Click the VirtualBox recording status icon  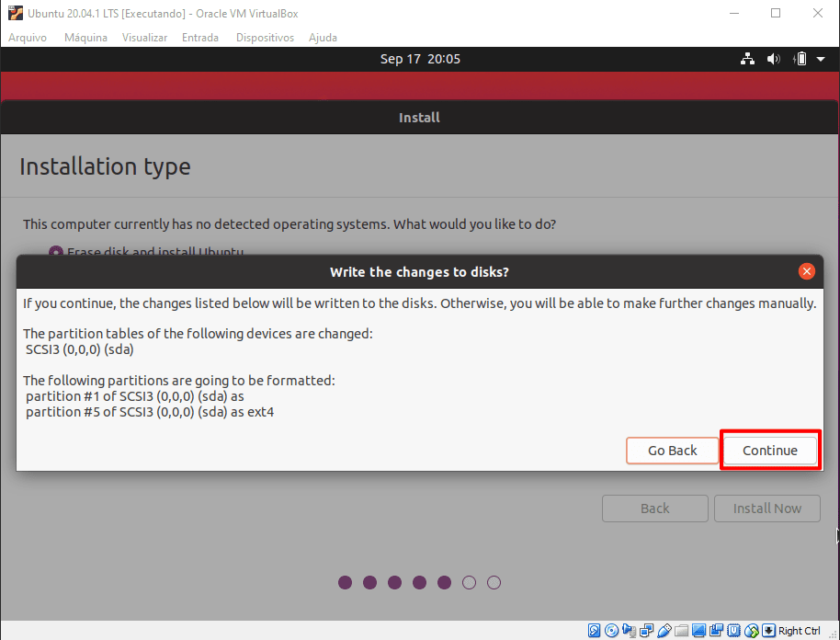(716, 631)
